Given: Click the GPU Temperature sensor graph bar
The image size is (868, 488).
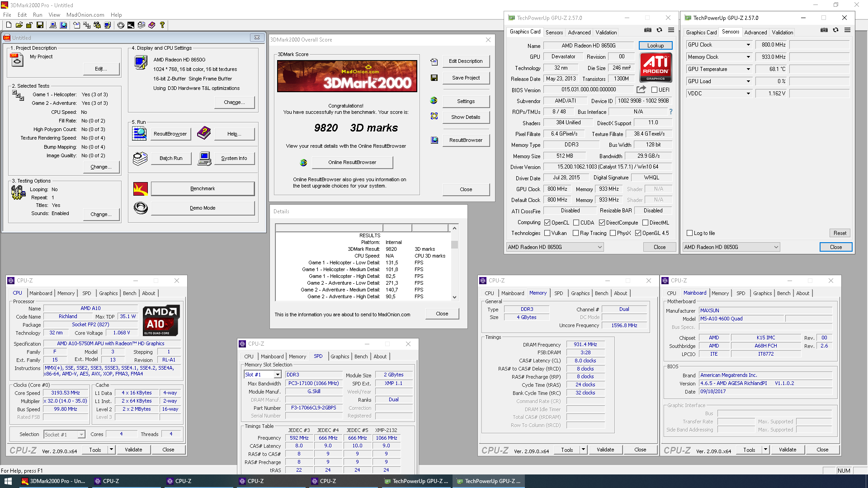Looking at the screenshot, I should [820, 69].
